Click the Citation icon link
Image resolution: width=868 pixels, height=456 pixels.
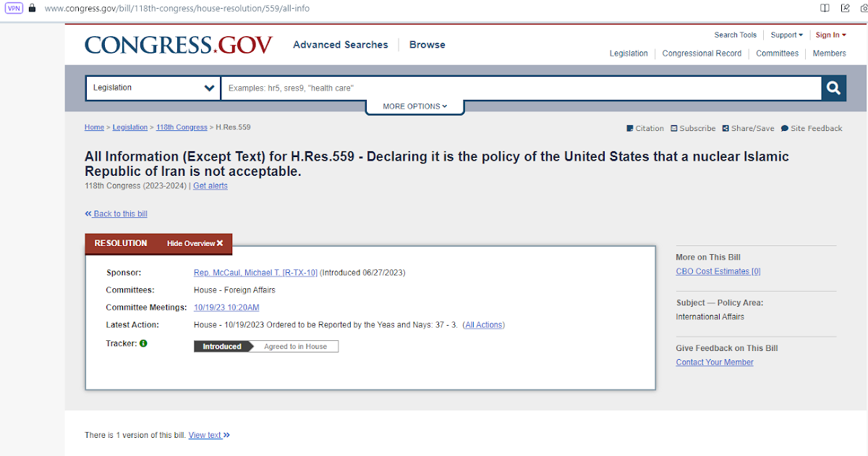click(x=644, y=128)
